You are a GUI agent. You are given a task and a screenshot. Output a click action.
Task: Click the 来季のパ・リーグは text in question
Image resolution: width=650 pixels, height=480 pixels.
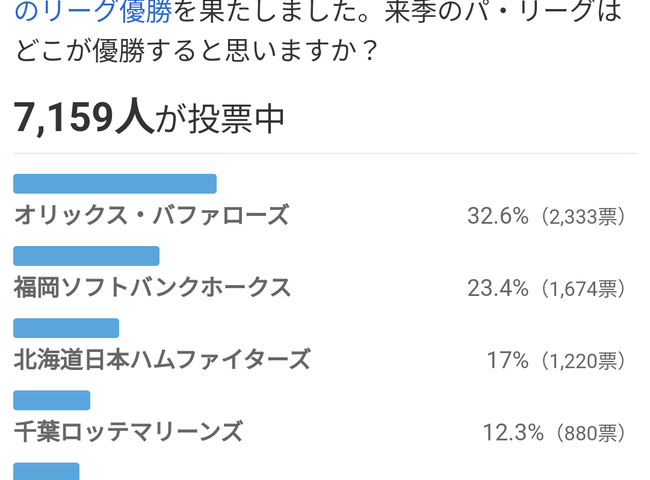[x=504, y=11]
